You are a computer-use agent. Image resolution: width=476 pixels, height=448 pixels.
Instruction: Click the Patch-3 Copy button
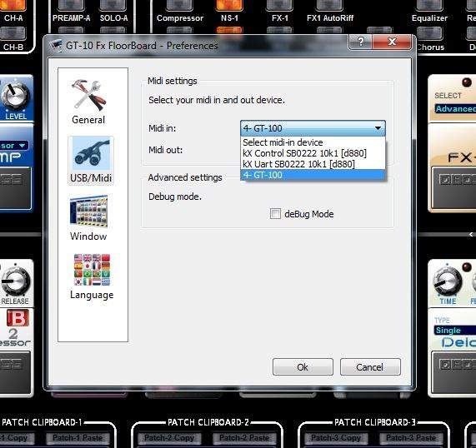tap(335, 438)
